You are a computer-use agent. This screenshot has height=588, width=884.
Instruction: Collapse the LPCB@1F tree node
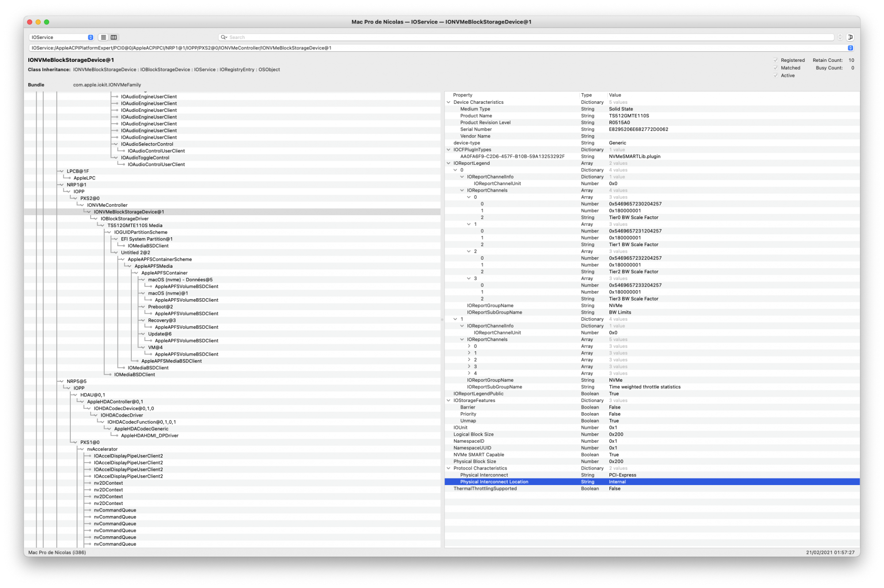pyautogui.click(x=61, y=171)
